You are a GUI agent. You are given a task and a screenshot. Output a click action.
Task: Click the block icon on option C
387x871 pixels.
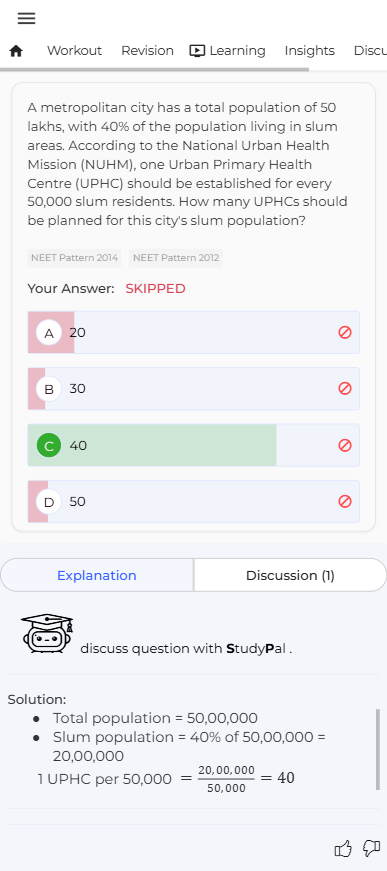(345, 445)
